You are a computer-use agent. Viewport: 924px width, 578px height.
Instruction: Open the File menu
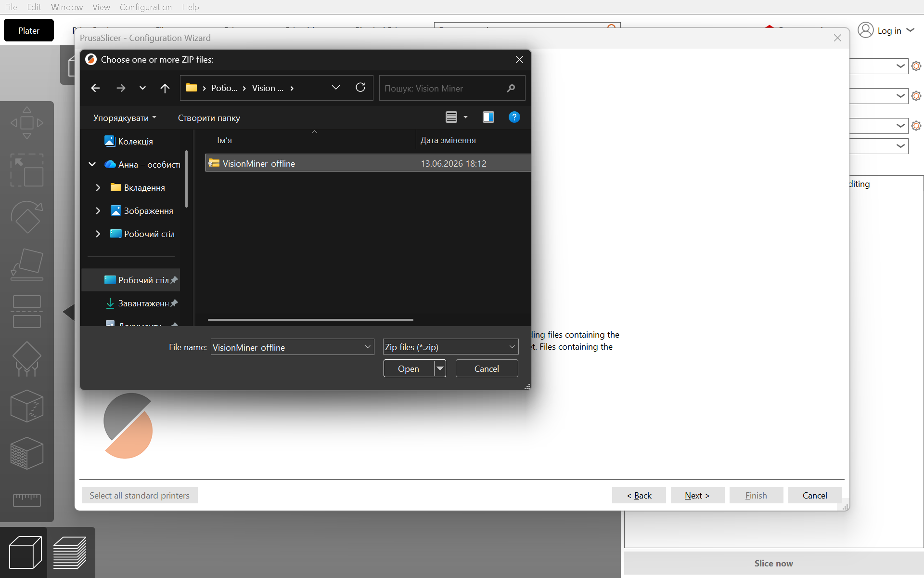pos(11,7)
